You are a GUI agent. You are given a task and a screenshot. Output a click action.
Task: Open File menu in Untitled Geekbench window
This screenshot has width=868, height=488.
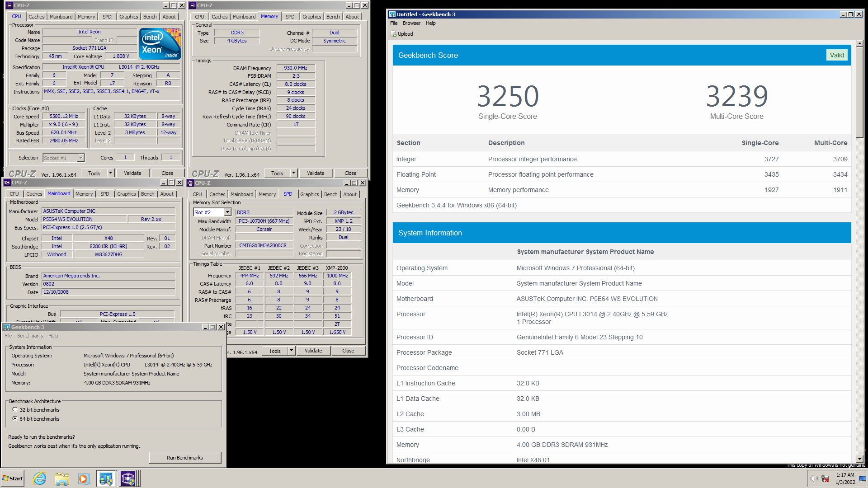[394, 23]
